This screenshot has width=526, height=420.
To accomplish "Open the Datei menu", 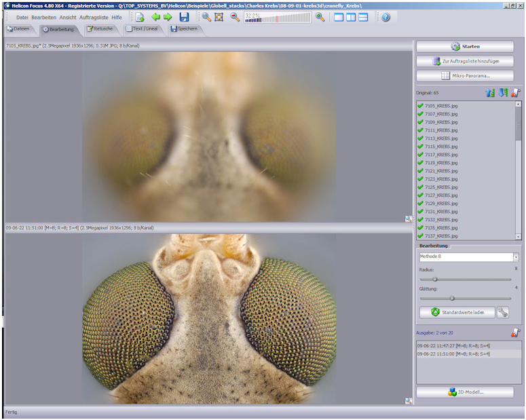I will click(x=22, y=18).
